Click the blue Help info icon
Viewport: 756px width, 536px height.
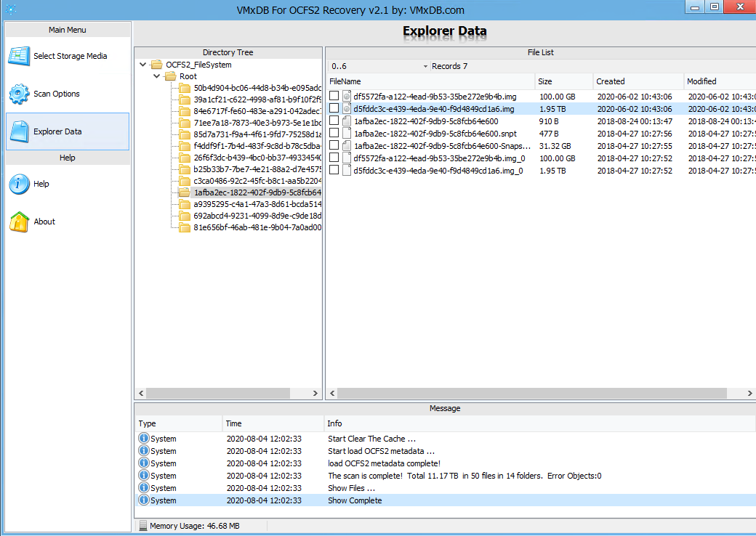pos(20,184)
